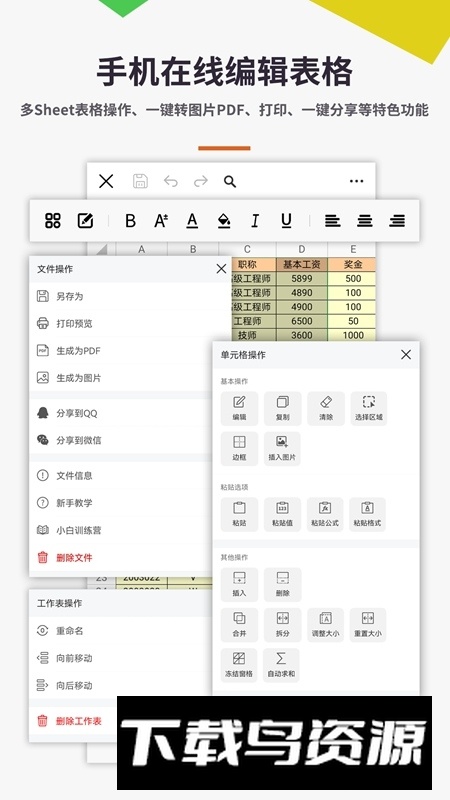Image resolution: width=450 pixels, height=800 pixels.
Task: Redo the last action
Action: click(201, 181)
